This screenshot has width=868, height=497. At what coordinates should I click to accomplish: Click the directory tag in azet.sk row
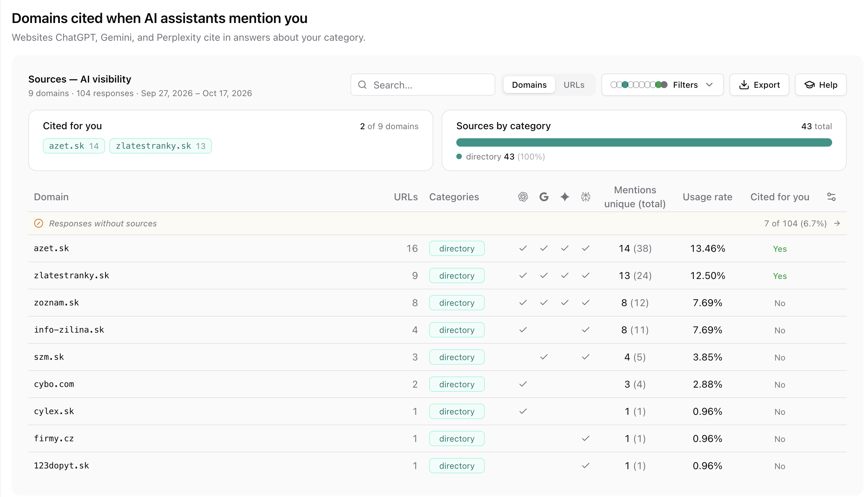pos(457,248)
